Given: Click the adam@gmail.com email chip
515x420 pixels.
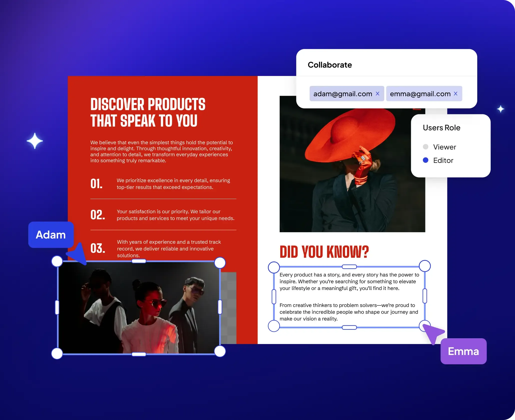Looking at the screenshot, I should tap(343, 94).
